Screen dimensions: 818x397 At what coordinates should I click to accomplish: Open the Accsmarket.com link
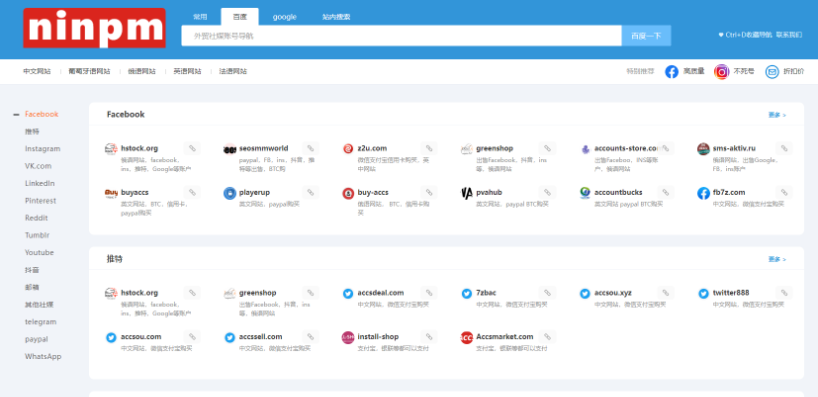pyautogui.click(x=504, y=336)
